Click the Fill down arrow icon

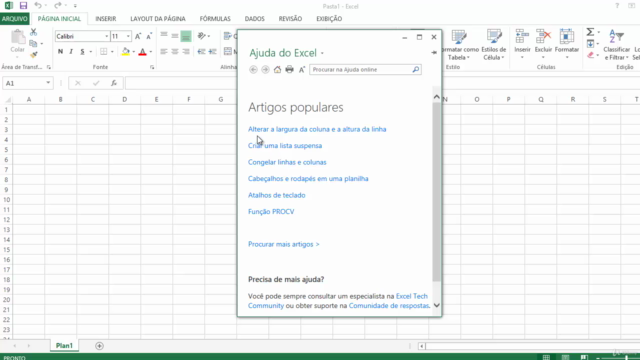[590, 43]
